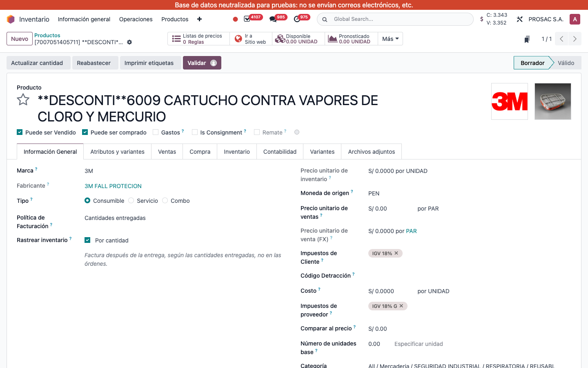The width and height of the screenshot is (588, 368).
Task: Go to previous record arrow
Action: click(x=562, y=39)
